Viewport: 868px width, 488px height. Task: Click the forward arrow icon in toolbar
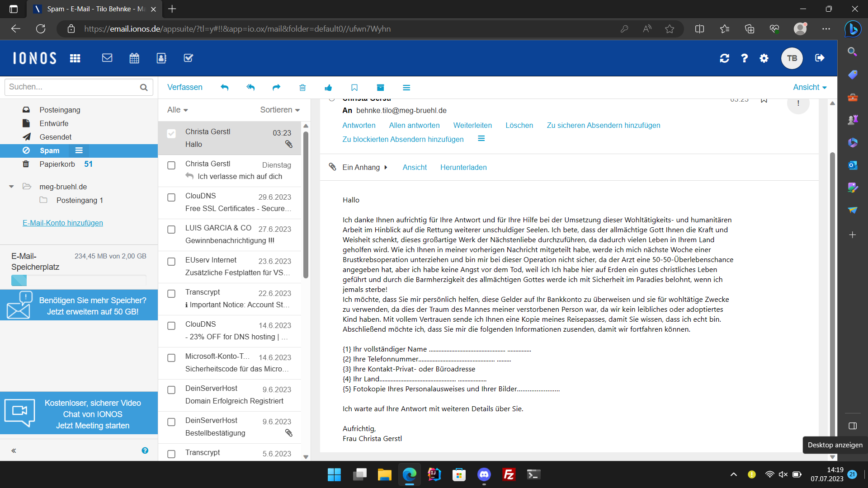[x=276, y=88]
